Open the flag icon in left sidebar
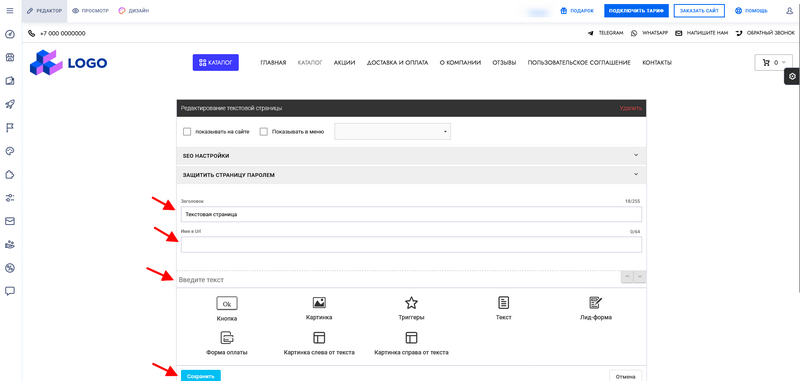800x381 pixels. [10, 128]
